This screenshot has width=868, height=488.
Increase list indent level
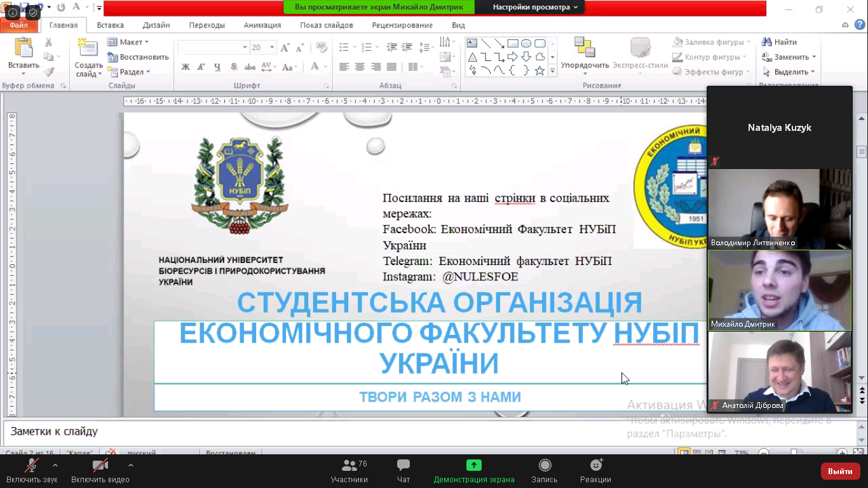[x=407, y=47]
